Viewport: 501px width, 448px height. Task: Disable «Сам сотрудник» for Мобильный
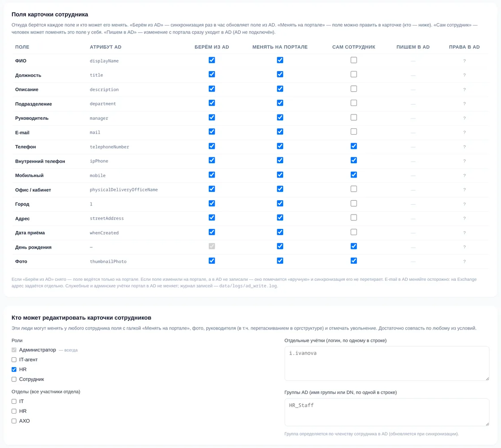354,175
